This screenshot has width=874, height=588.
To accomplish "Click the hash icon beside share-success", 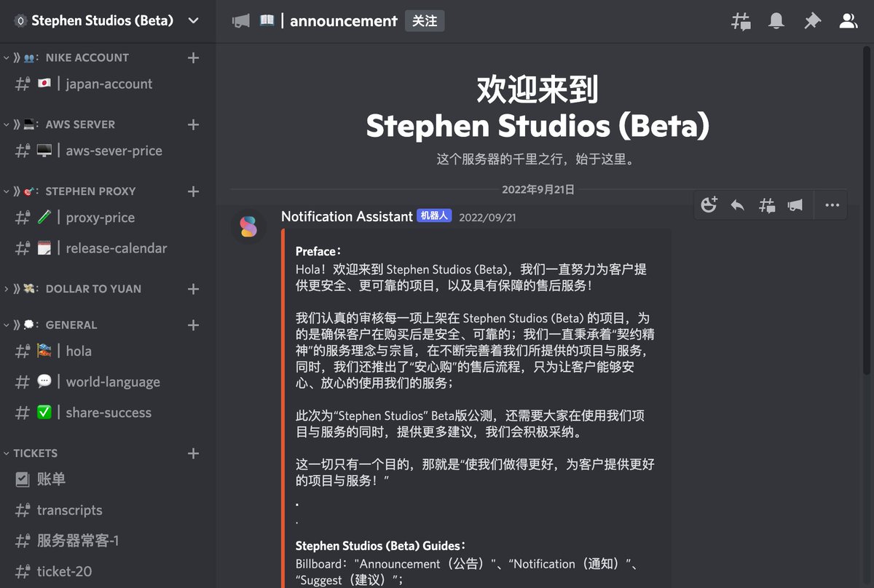I will click(23, 413).
